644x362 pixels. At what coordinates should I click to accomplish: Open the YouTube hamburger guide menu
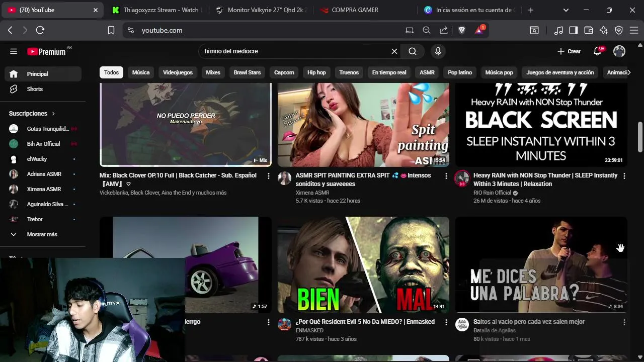tap(14, 51)
